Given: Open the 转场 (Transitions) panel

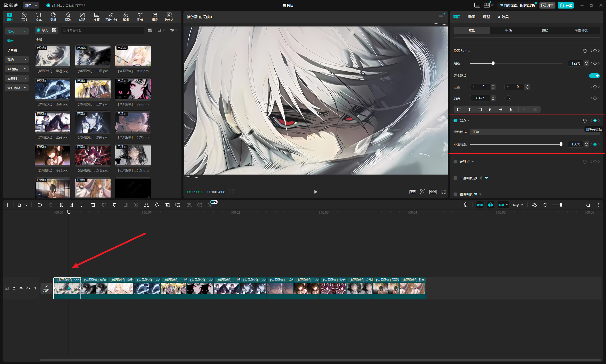Looking at the screenshot, I should pyautogui.click(x=82, y=17).
